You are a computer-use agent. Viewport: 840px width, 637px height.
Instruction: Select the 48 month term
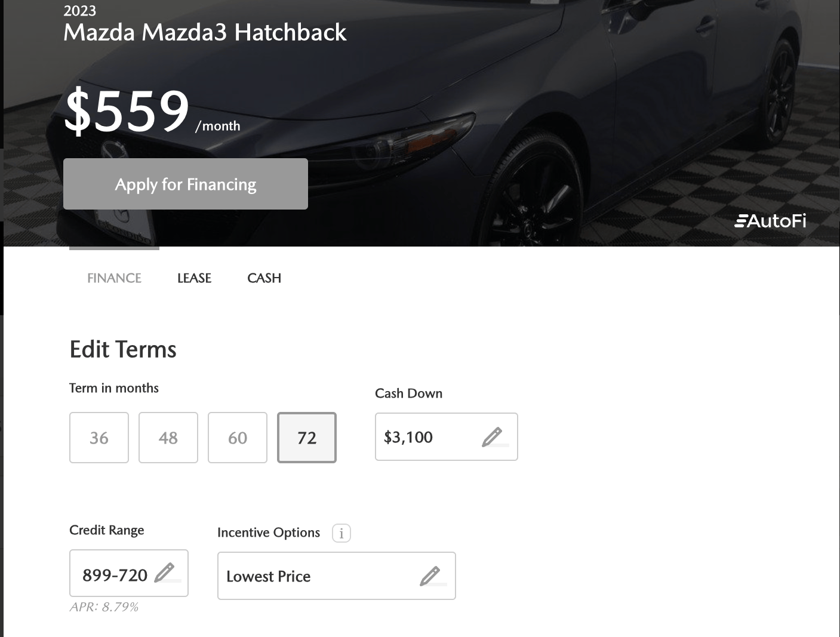(x=168, y=438)
